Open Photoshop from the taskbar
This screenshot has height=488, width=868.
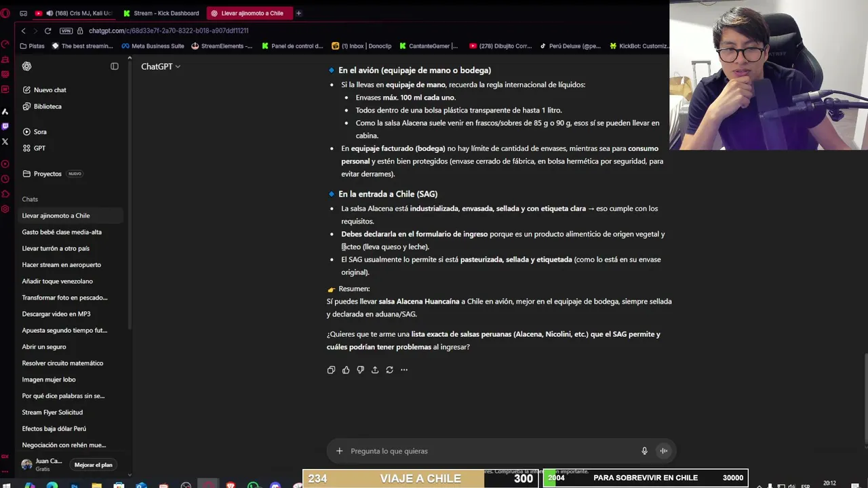point(75,485)
